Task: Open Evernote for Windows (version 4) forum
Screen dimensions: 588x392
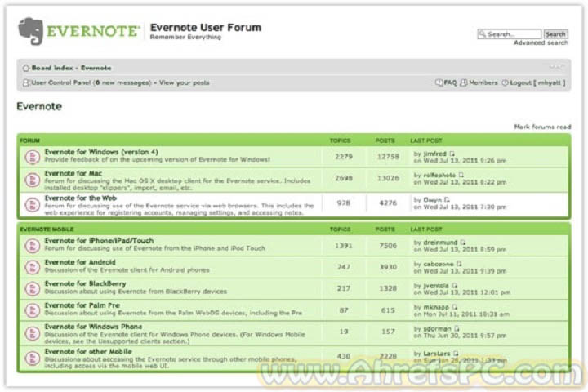Action: [101, 152]
